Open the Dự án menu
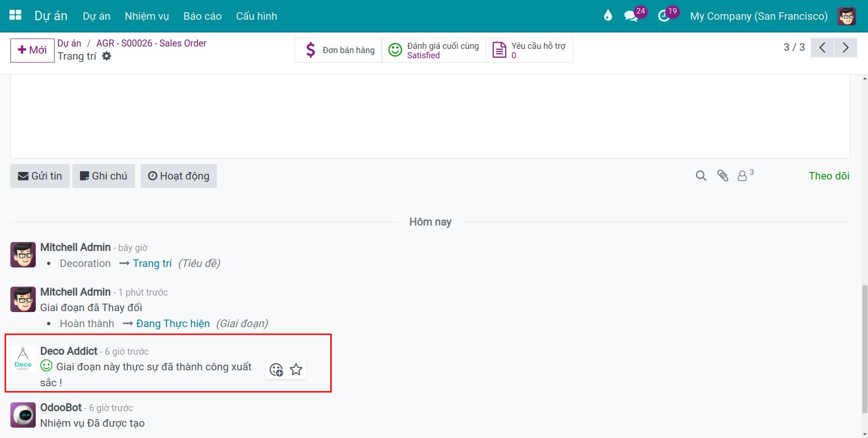 (x=96, y=16)
